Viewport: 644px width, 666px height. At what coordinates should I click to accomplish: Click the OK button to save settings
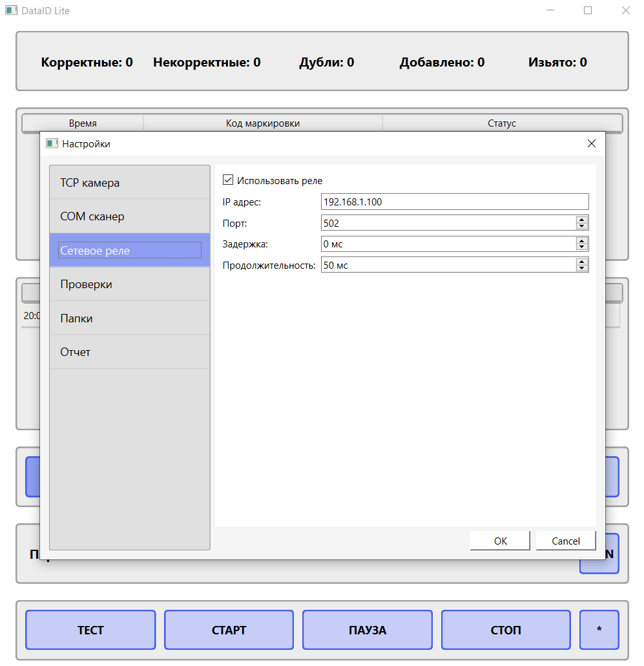[499, 541]
